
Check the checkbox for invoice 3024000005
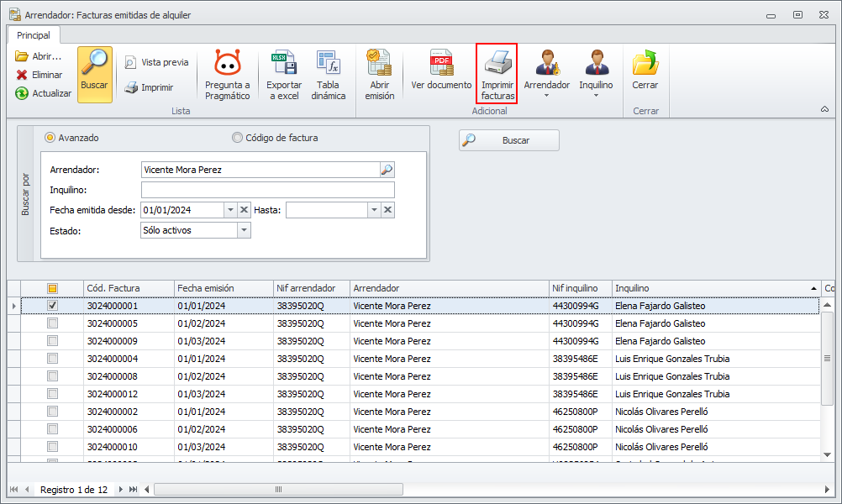(x=53, y=323)
